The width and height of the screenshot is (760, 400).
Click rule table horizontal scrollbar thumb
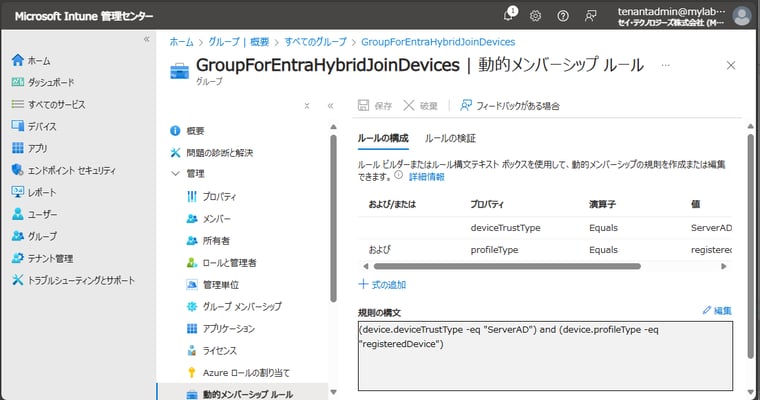pos(507,266)
